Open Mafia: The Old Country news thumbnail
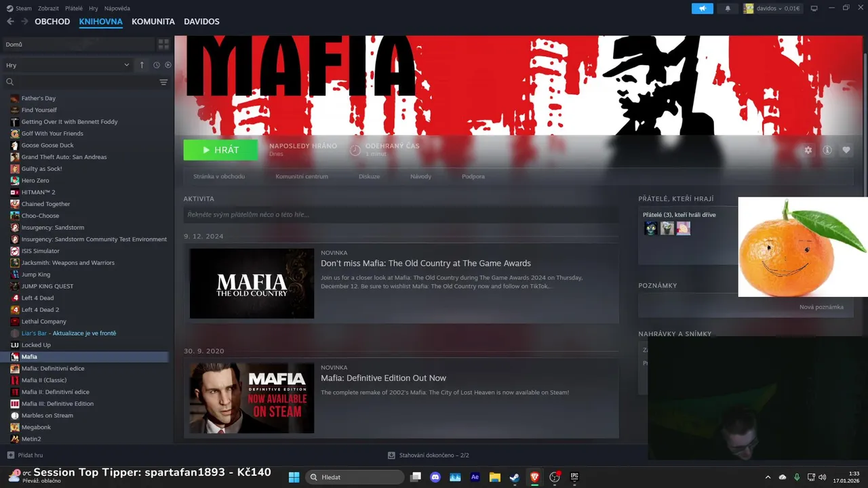This screenshot has height=488, width=868. (x=252, y=283)
